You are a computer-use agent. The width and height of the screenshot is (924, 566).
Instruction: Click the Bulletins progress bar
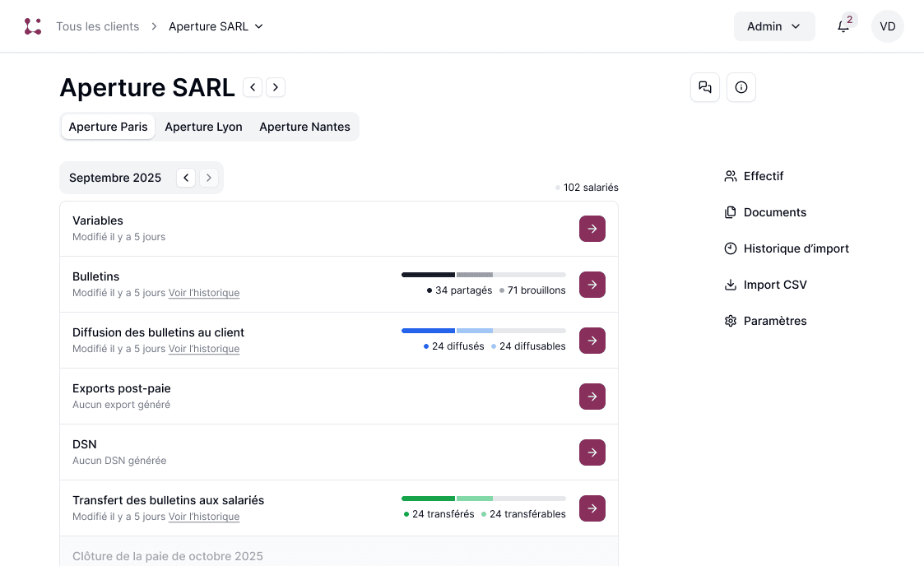click(x=484, y=275)
